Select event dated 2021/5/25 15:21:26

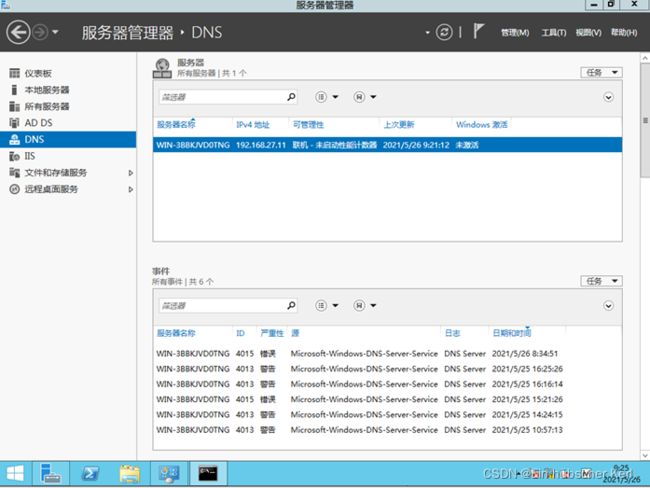(387, 399)
